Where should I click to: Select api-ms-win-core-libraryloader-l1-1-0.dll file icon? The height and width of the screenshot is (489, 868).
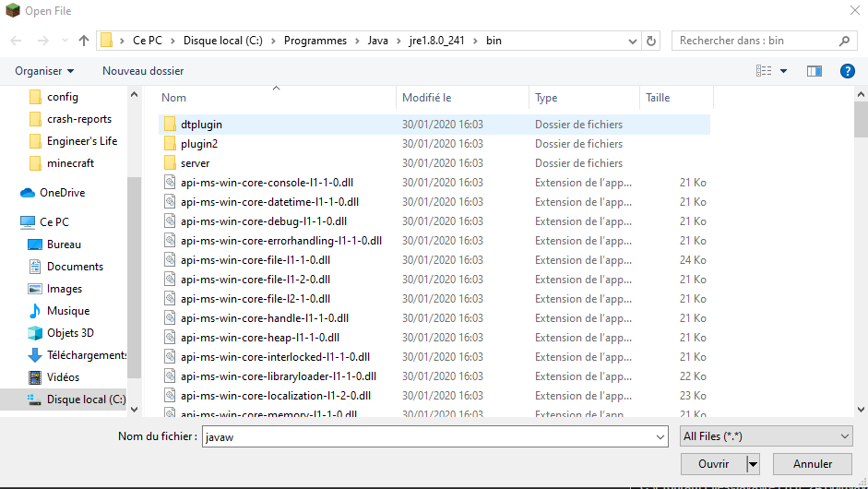170,376
